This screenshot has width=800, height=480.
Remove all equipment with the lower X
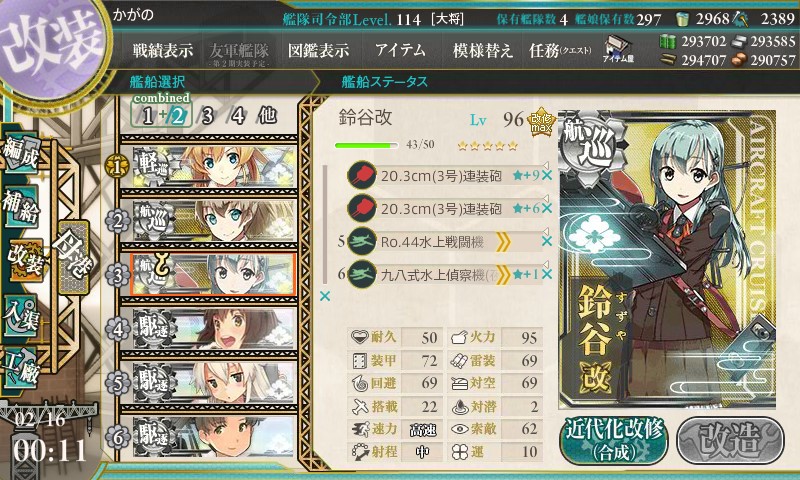325,296
